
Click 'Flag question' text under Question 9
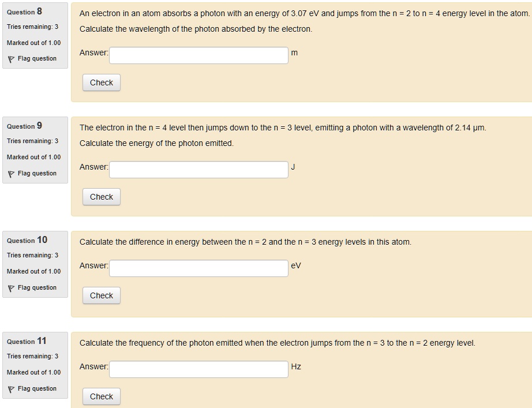click(x=37, y=174)
